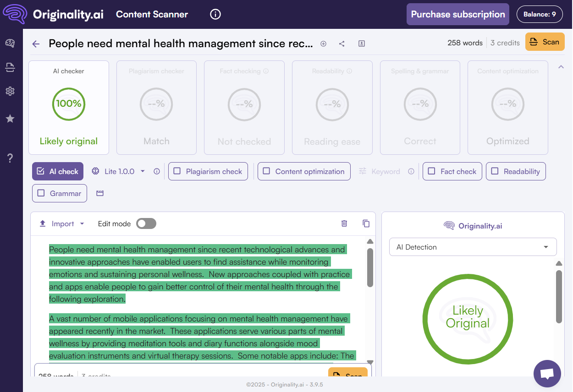The image size is (573, 392).
Task: Select the Readability result card
Action: click(332, 108)
